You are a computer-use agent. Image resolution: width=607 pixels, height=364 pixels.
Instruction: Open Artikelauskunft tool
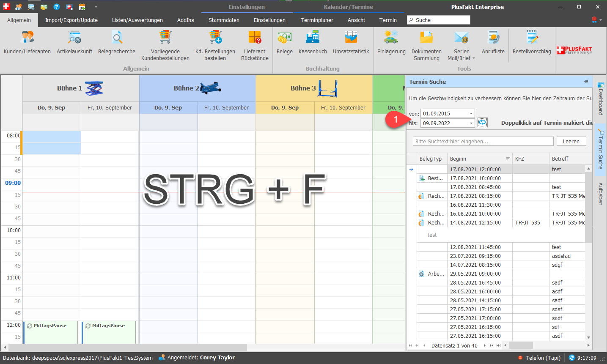click(x=74, y=43)
